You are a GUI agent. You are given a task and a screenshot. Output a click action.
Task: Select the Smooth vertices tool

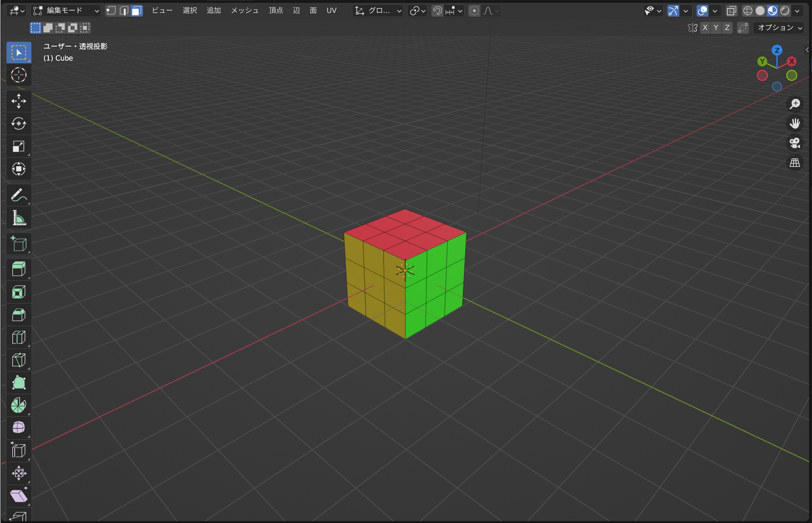pyautogui.click(x=19, y=427)
